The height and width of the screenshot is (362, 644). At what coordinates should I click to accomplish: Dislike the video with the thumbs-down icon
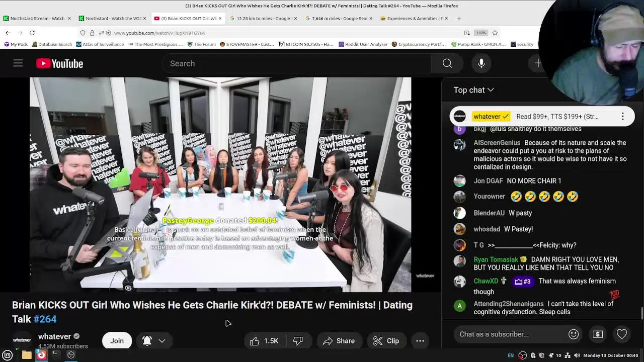pos(298,341)
